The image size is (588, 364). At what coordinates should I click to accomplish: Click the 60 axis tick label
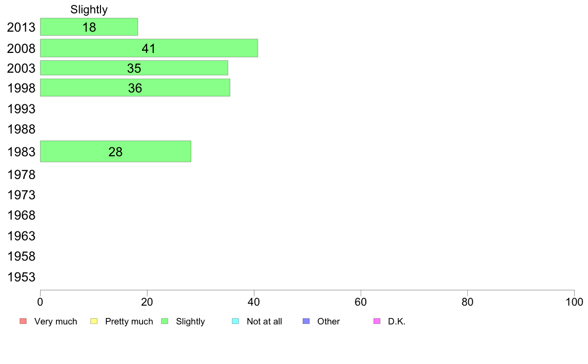(x=360, y=302)
